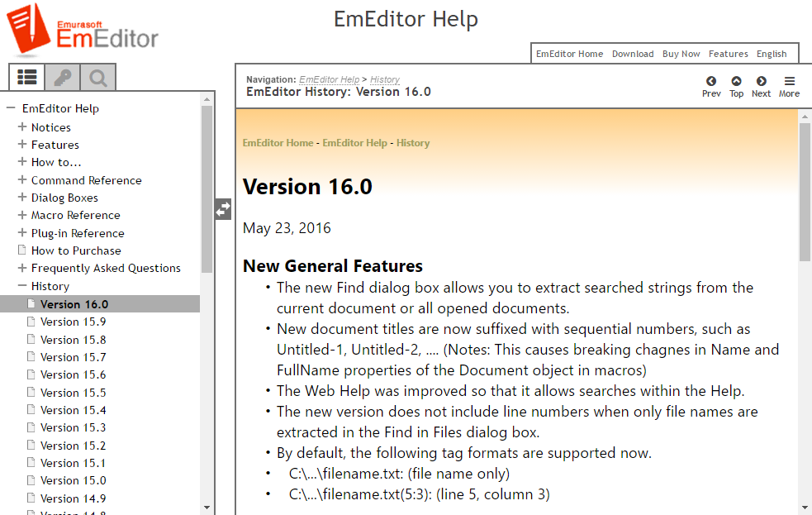The height and width of the screenshot is (515, 812).
Task: Expand the Dialog Boxes section
Action: 22,198
